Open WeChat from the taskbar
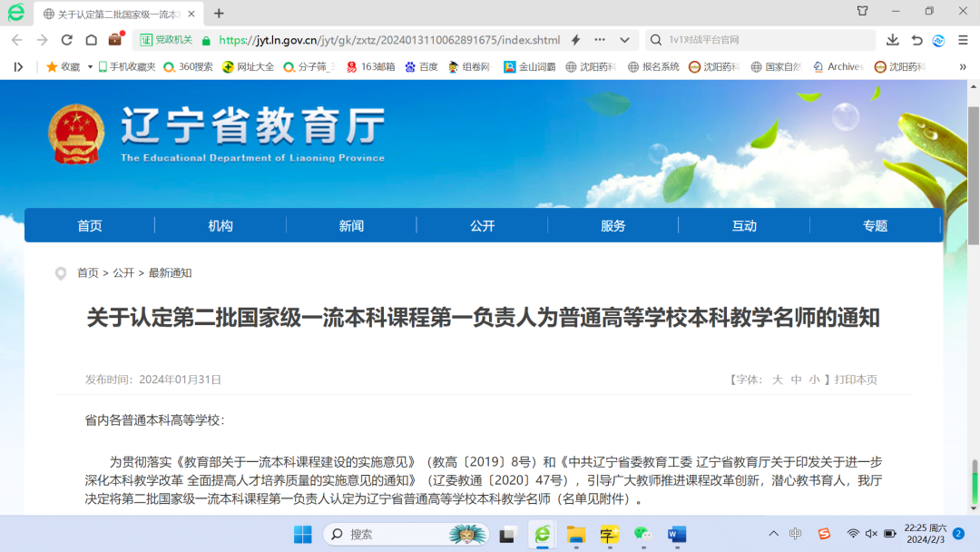Screen dimensions: 980x552 (642, 534)
